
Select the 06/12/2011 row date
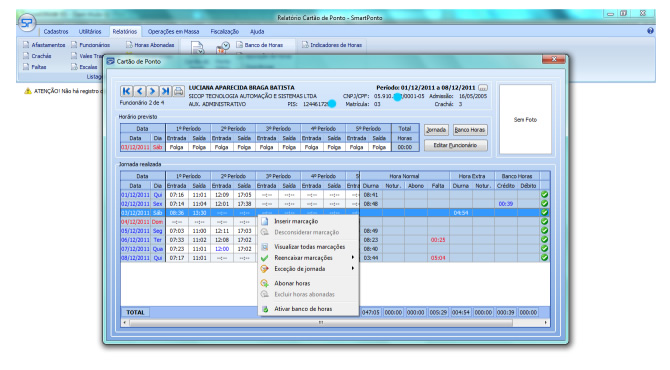(135, 240)
